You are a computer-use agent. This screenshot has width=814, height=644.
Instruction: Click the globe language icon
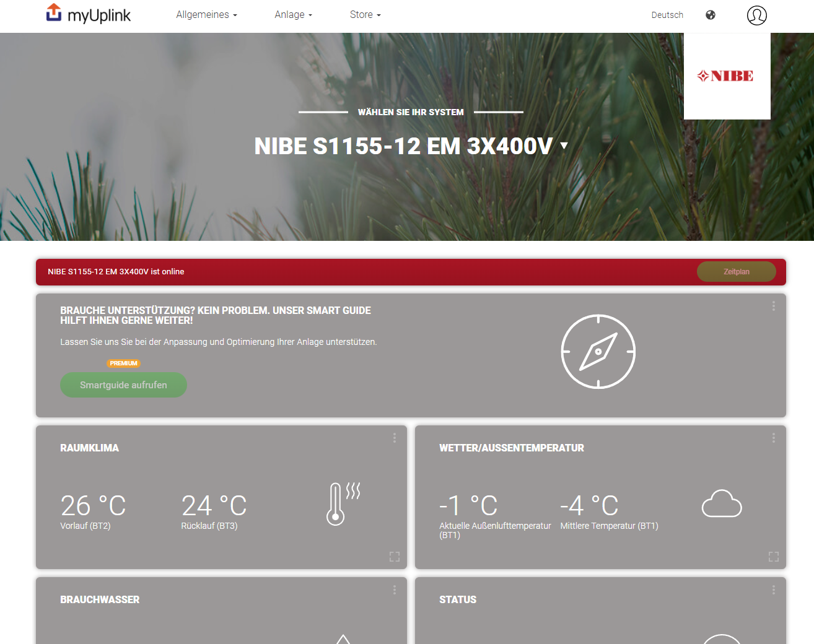(711, 15)
